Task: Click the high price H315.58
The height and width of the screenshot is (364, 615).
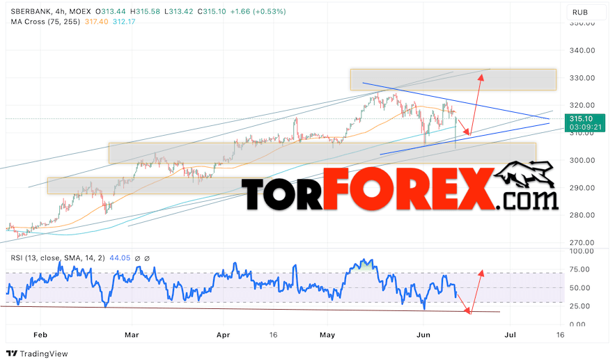Action: point(145,12)
